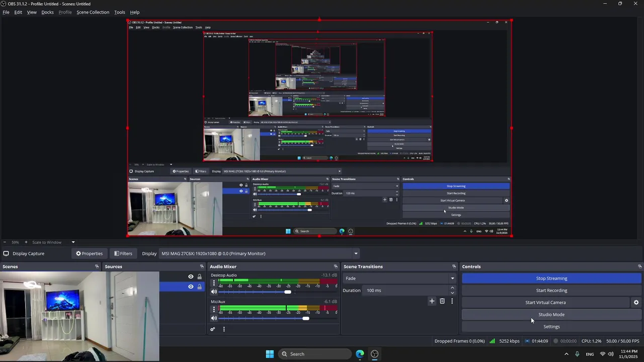Toggle lock on unselected source row
644x362 pixels.
[x=200, y=277]
